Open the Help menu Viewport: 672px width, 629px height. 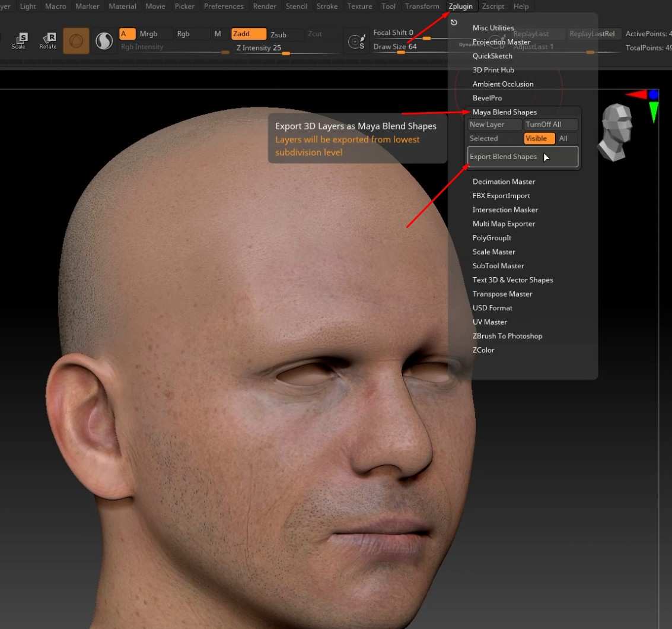coord(521,7)
